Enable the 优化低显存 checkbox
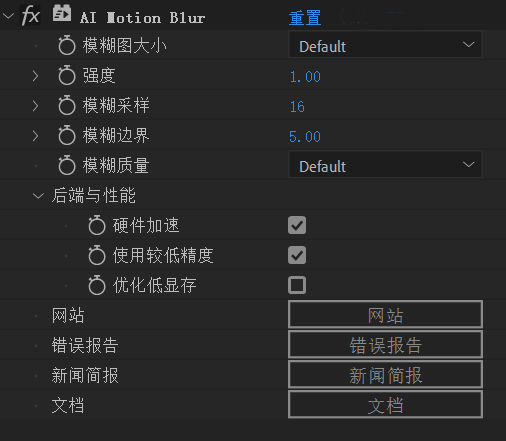The width and height of the screenshot is (506, 441). coord(297,285)
